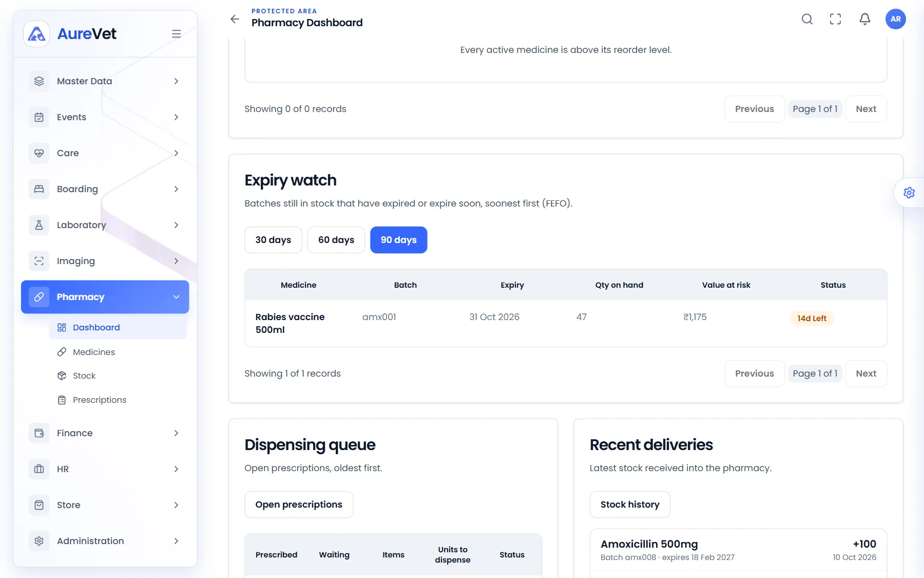Expand the Administration section chevron
Screen dimensions: 924x578
[x=176, y=541]
